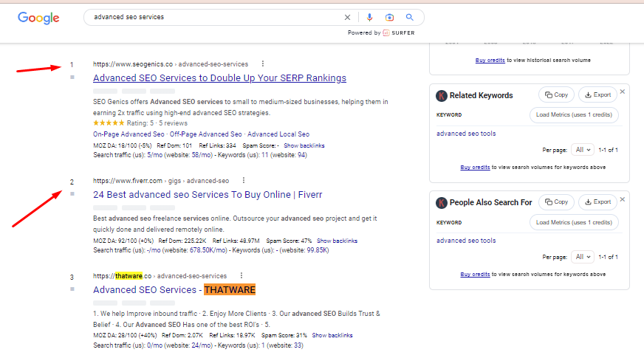Show backlinks for seogenics result
Image resolution: width=644 pixels, height=358 pixels.
tap(304, 145)
